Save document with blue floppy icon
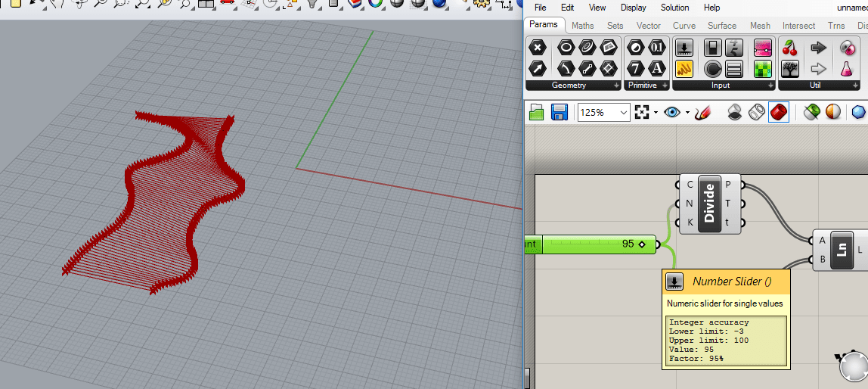The width and height of the screenshot is (868, 389). click(x=559, y=112)
